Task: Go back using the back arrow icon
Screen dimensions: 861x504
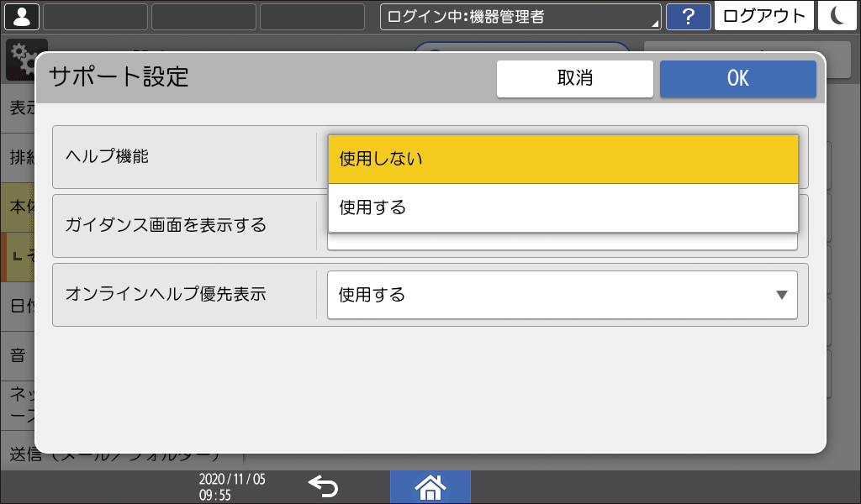Action: click(324, 486)
